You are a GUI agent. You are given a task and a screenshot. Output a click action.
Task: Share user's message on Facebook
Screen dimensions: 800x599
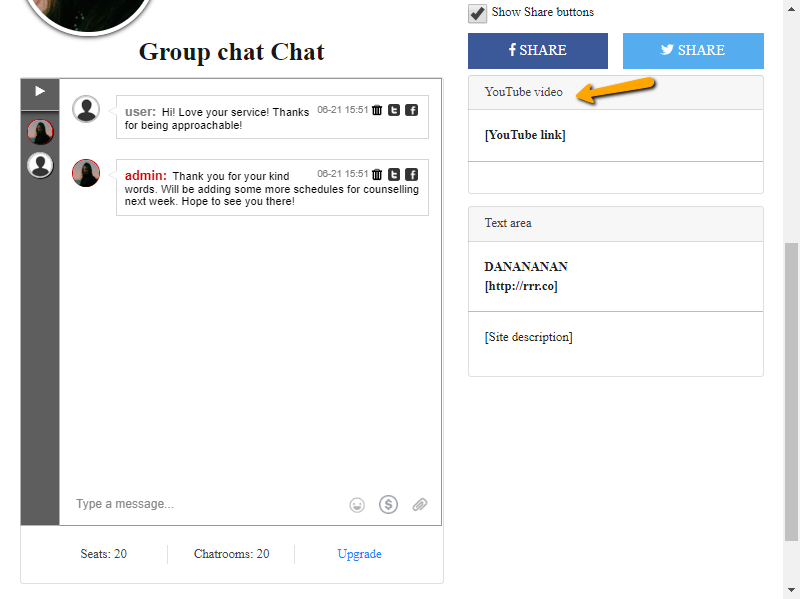411,110
